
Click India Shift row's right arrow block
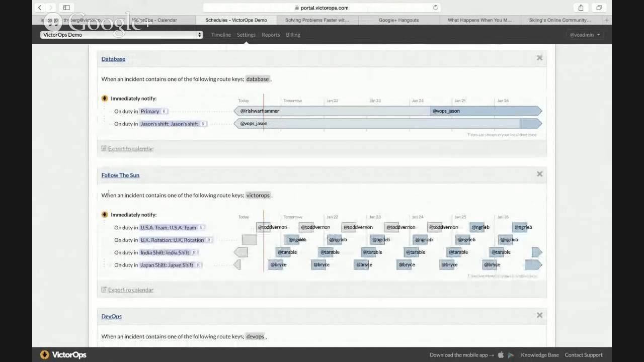[537, 252]
